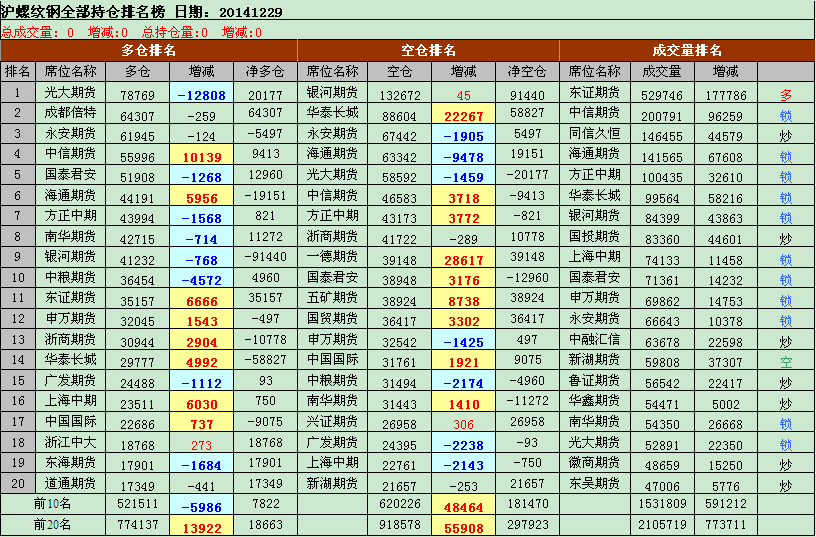Select the 五矿期货 seat name

point(333,298)
